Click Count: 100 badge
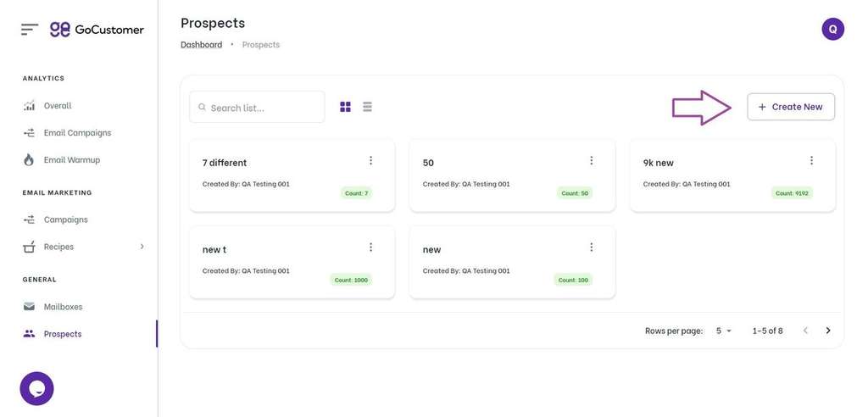The height and width of the screenshot is (417, 868). [x=573, y=280]
